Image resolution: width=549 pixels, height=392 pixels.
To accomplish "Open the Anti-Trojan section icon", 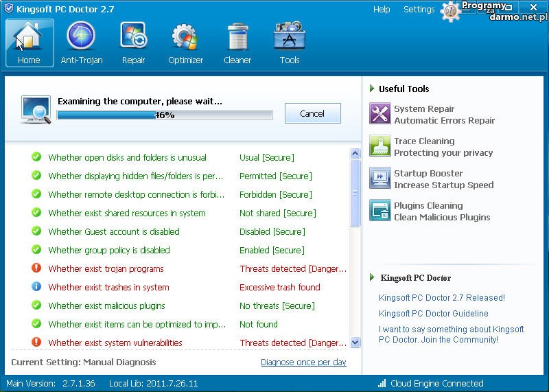I will 82,36.
